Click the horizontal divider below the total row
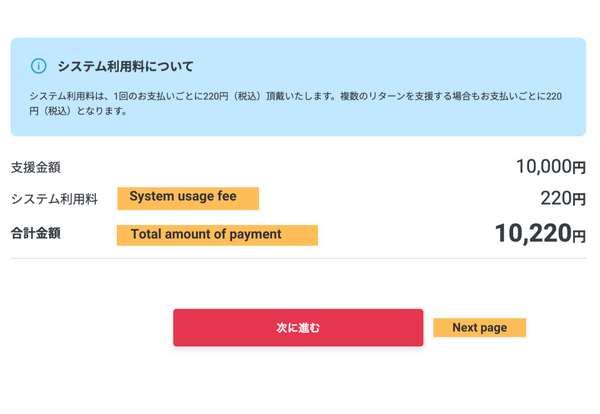The image size is (600, 414). [298, 259]
